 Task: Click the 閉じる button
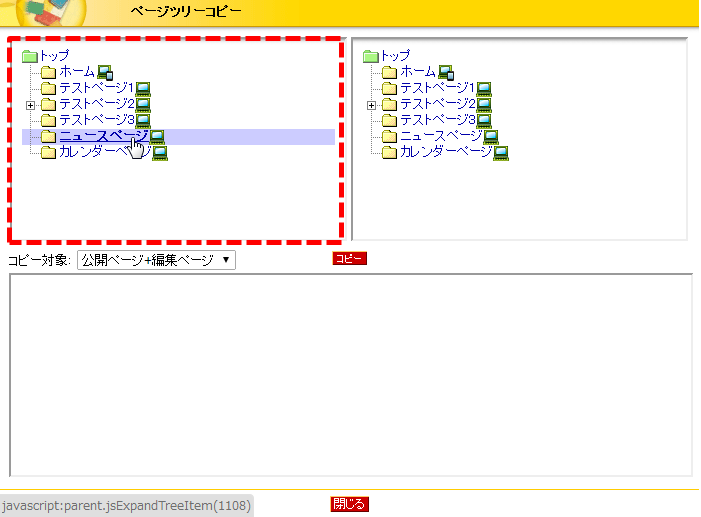pos(350,504)
